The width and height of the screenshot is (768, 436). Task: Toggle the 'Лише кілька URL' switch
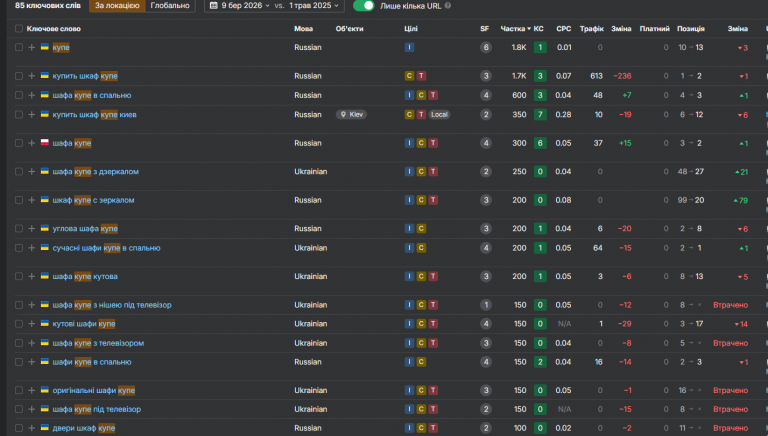point(363,6)
